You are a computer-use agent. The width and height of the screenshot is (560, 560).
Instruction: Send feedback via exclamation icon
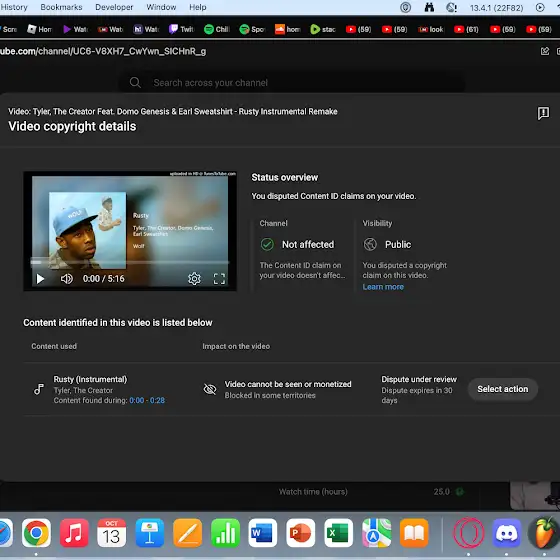click(x=543, y=113)
